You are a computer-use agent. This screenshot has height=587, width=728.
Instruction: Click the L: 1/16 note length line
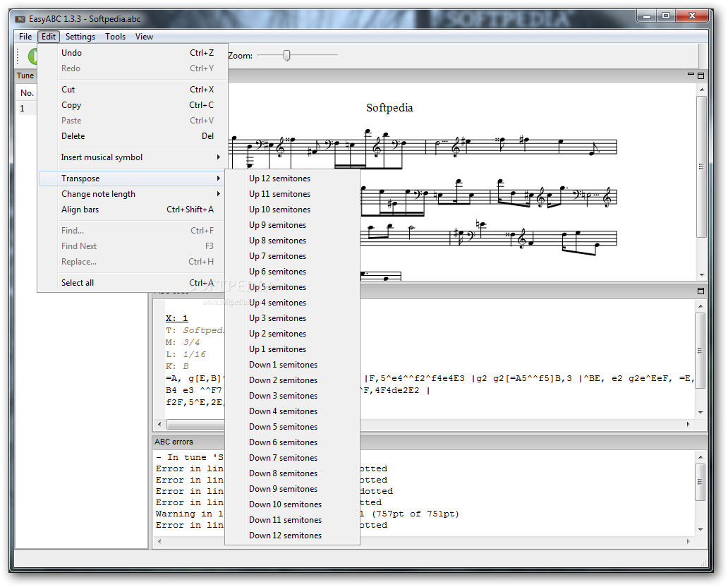186,354
